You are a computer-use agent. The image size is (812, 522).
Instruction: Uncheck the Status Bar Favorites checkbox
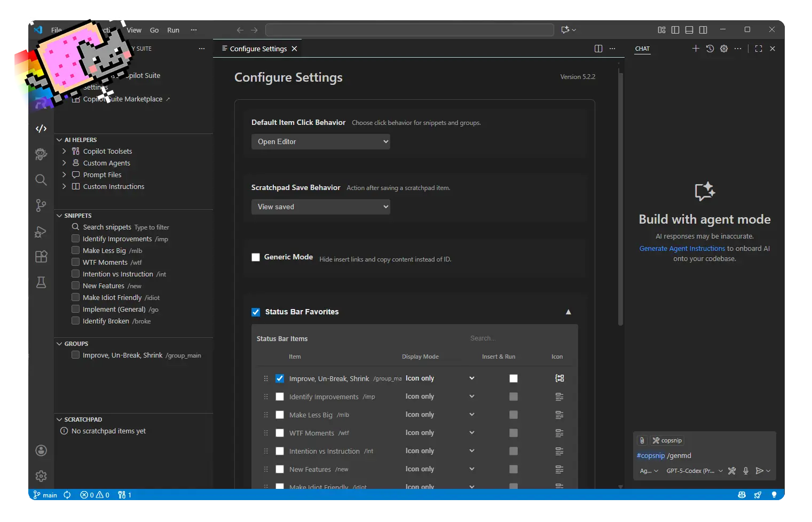[256, 312]
